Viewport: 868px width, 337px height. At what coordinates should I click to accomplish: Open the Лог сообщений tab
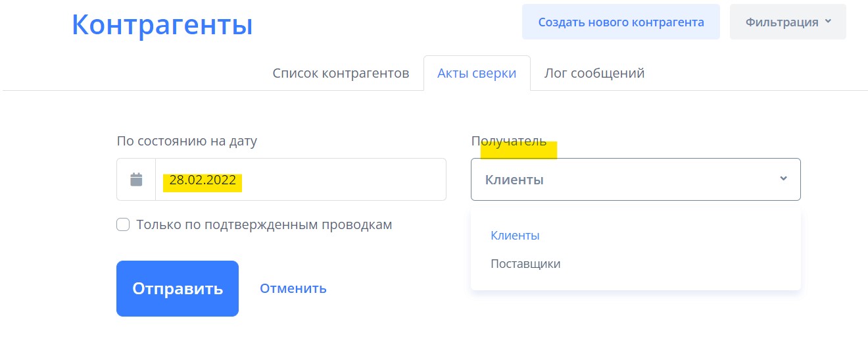(x=594, y=73)
